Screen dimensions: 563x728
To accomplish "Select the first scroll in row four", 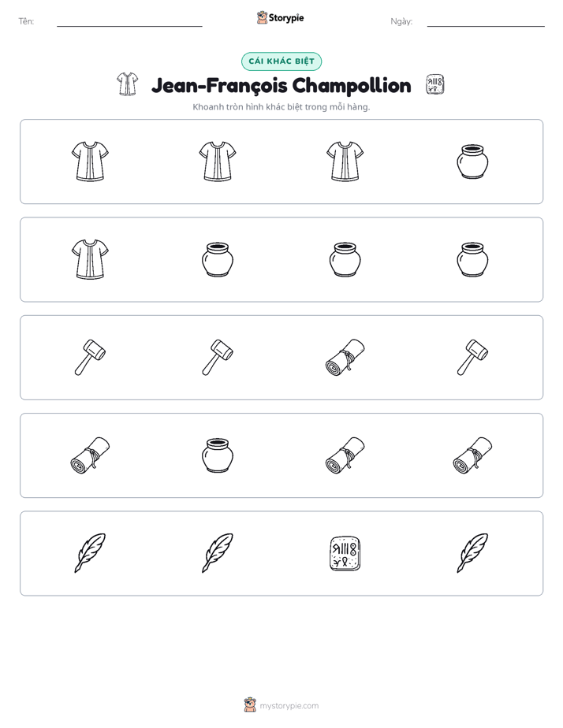I will pyautogui.click(x=90, y=455).
